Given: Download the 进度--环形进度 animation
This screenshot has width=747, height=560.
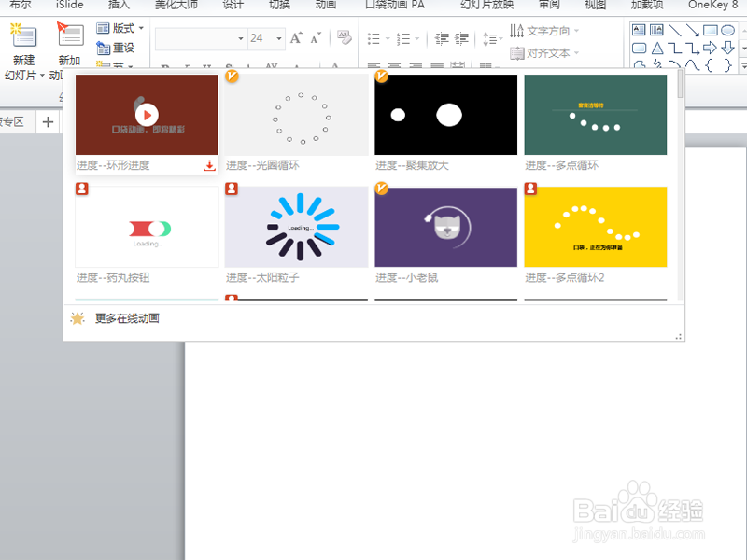Looking at the screenshot, I should (x=209, y=166).
